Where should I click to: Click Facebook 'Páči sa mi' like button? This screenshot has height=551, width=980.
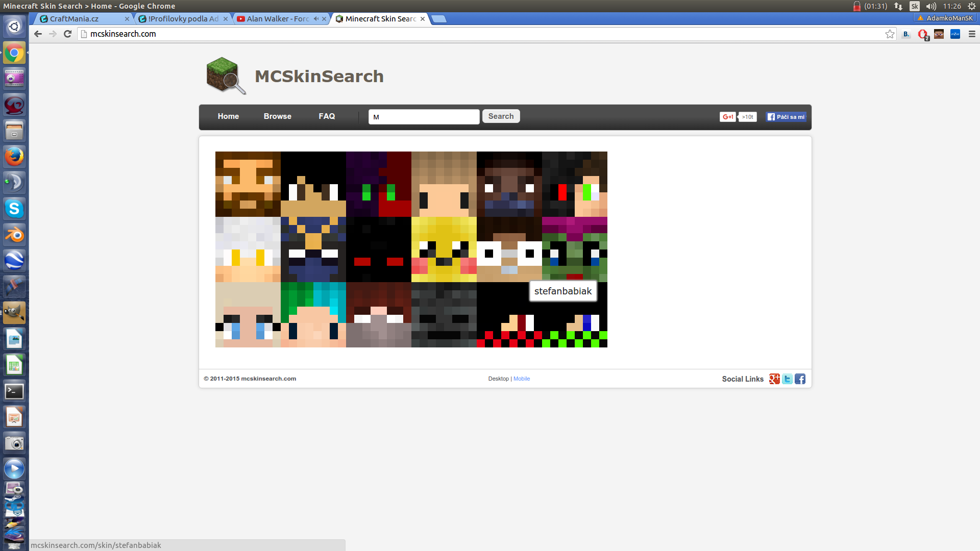tap(786, 117)
